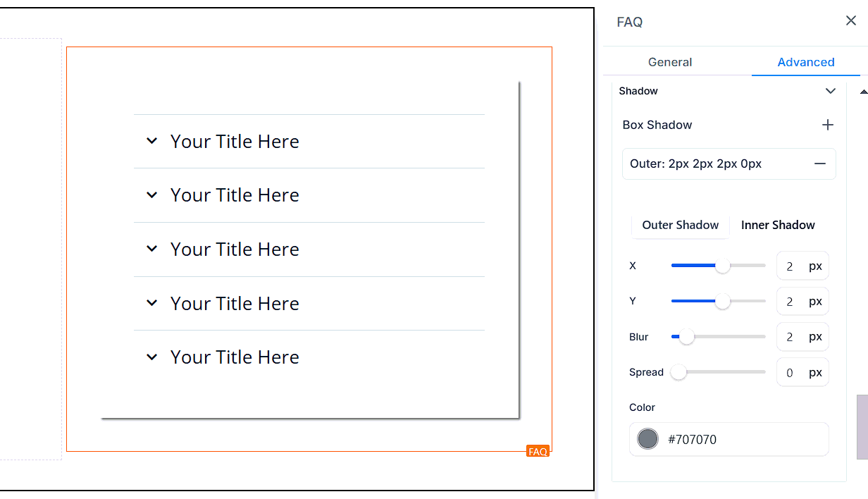Switch to the General tab

click(x=669, y=62)
